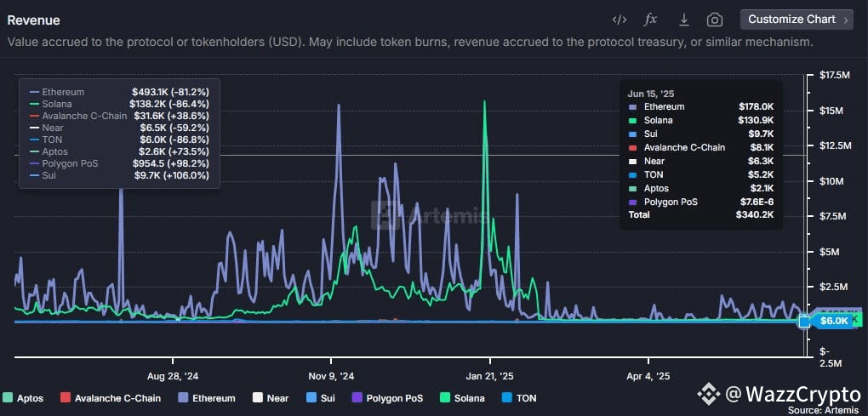Click Total $340.2K tooltip row

[x=701, y=214]
